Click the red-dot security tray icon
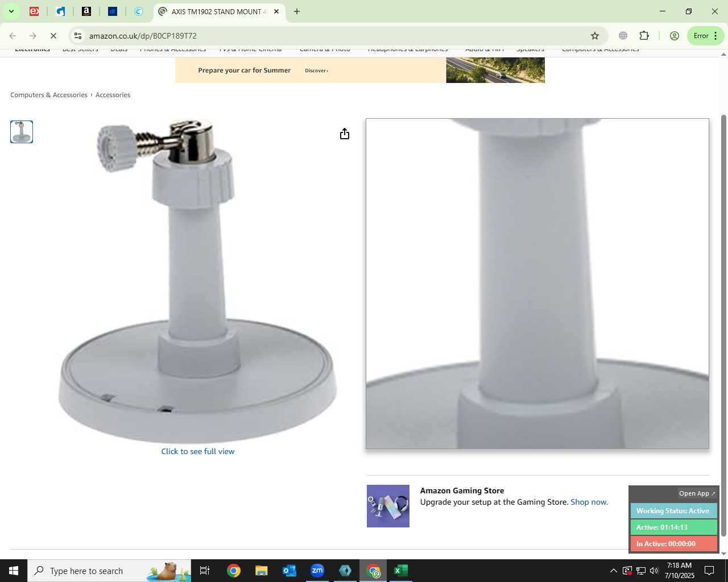This screenshot has height=582, width=728. click(x=627, y=571)
